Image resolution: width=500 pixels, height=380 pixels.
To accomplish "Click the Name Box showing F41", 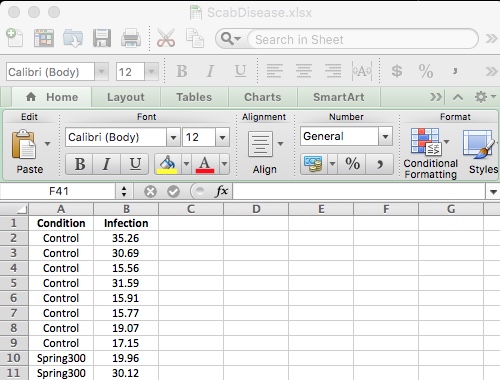I will 59,191.
